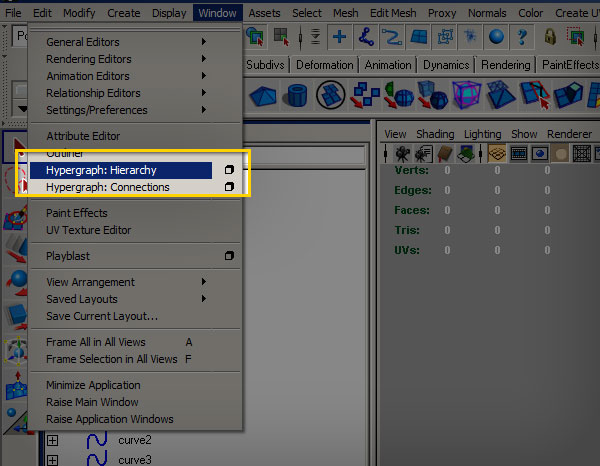Click the circled polygon planes shelf icon

331,95
